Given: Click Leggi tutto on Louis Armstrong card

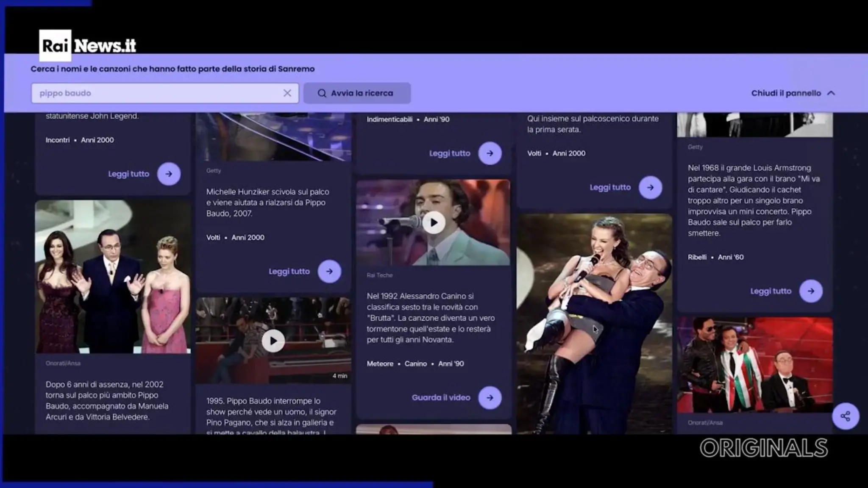Looking at the screenshot, I should 771,291.
